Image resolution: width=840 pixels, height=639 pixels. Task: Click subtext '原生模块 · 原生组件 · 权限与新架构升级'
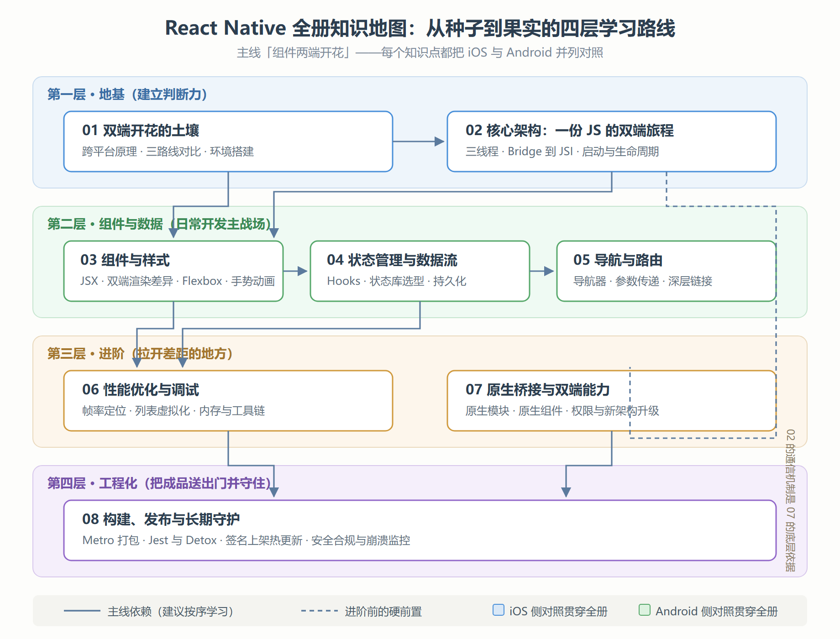pos(562,411)
